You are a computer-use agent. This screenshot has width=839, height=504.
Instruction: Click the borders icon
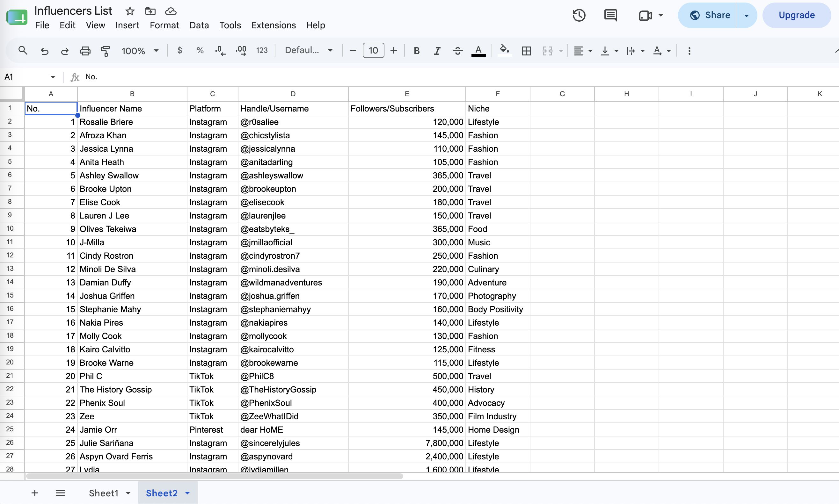526,51
